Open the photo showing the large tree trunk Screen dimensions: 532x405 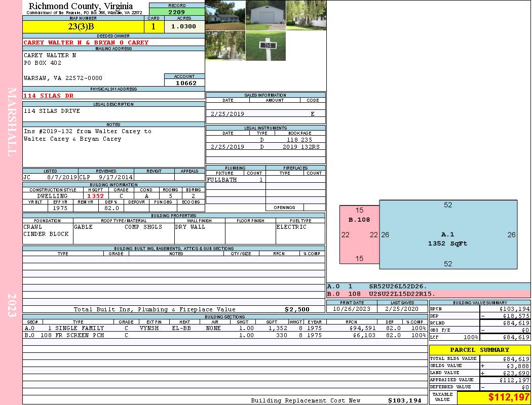[x=225, y=46]
